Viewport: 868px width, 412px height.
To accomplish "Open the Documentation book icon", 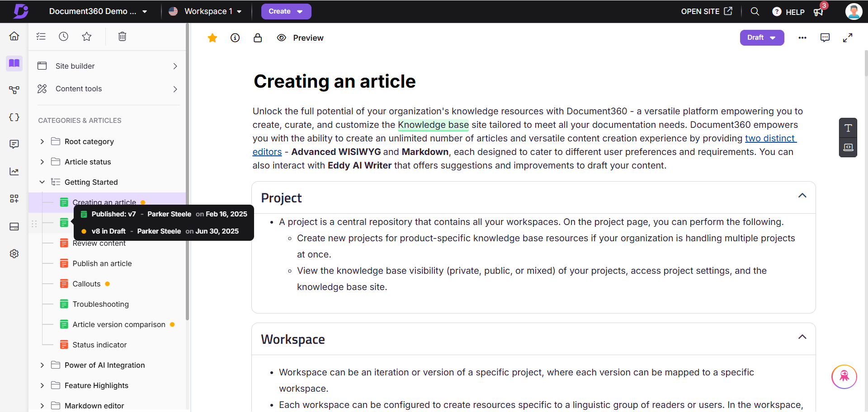I will [x=14, y=63].
